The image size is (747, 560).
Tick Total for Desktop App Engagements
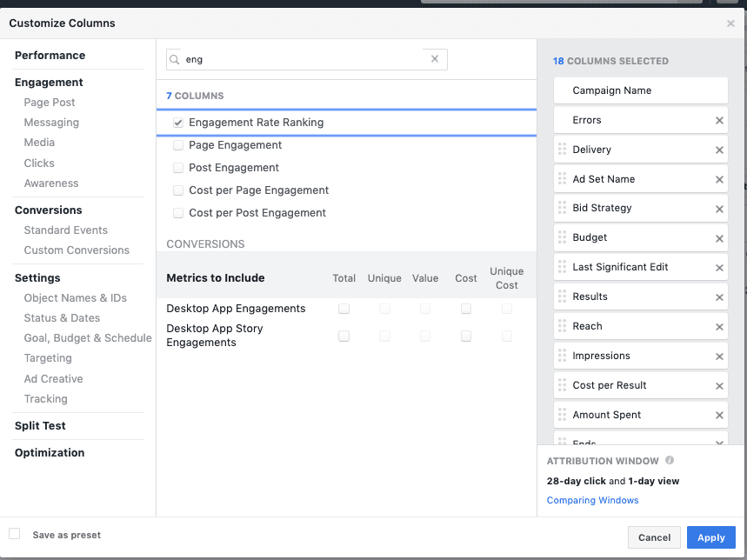[343, 309]
